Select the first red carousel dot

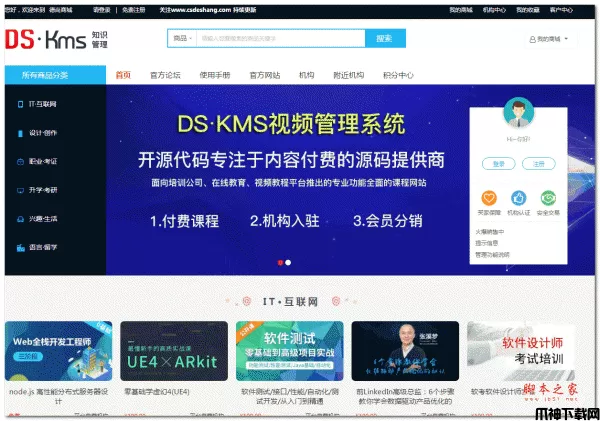click(280, 263)
